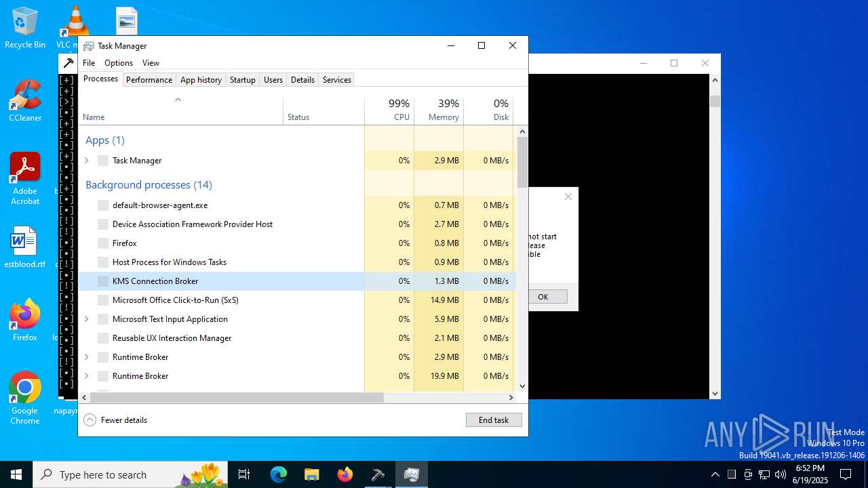
Task: Open Microsoft Edge in the taskbar
Action: [279, 474]
